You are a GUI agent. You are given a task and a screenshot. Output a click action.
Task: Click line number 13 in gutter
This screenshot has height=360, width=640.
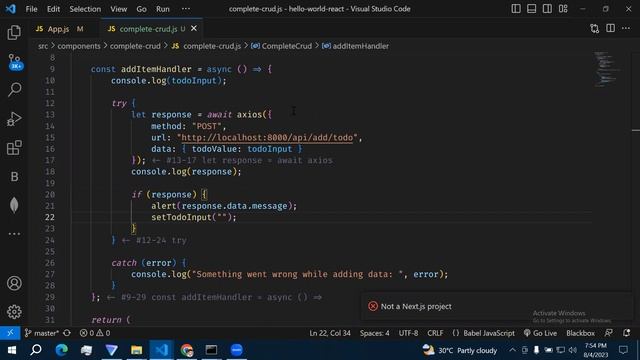[x=50, y=115]
